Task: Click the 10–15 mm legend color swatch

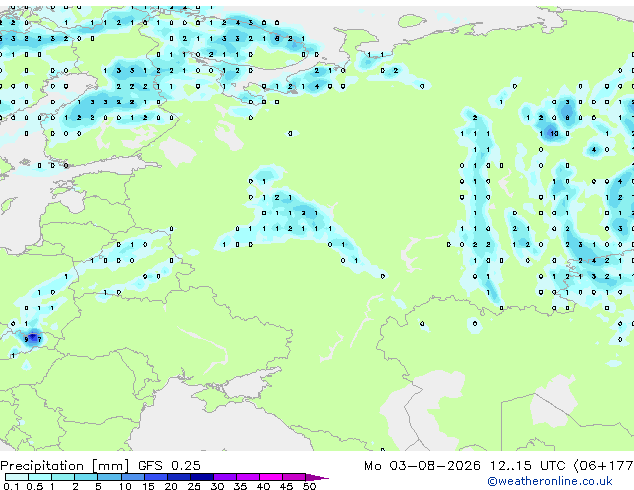Action: 132,477
